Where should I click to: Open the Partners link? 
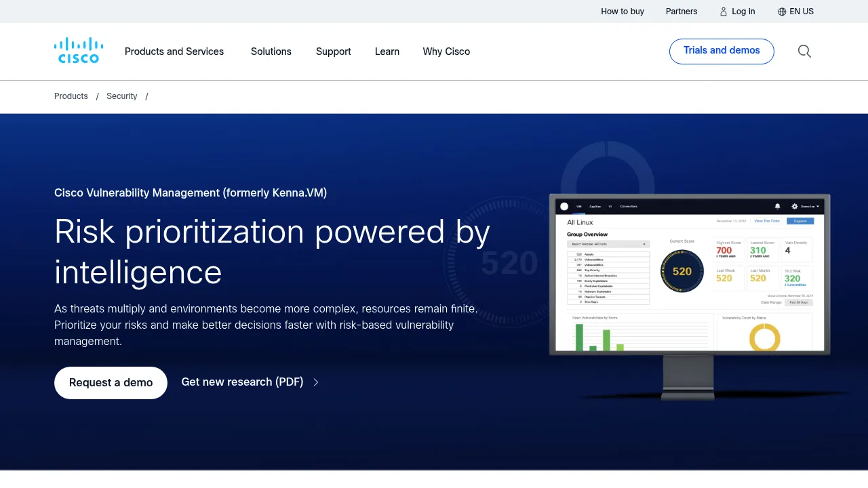[682, 12]
